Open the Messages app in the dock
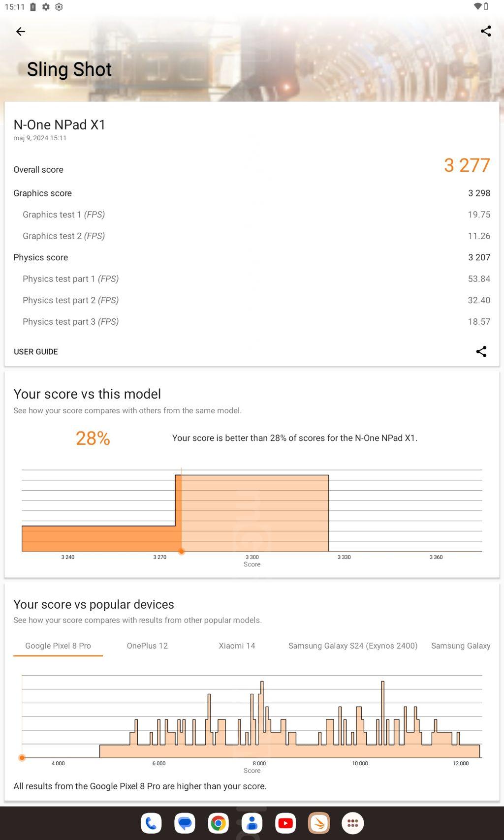 point(185,823)
